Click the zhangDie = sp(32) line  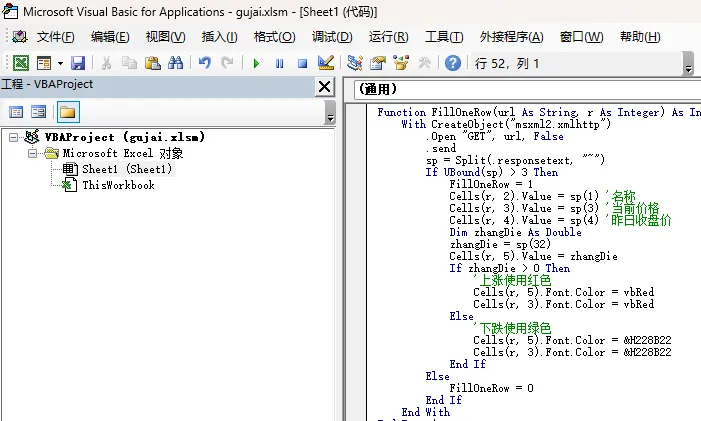(500, 244)
